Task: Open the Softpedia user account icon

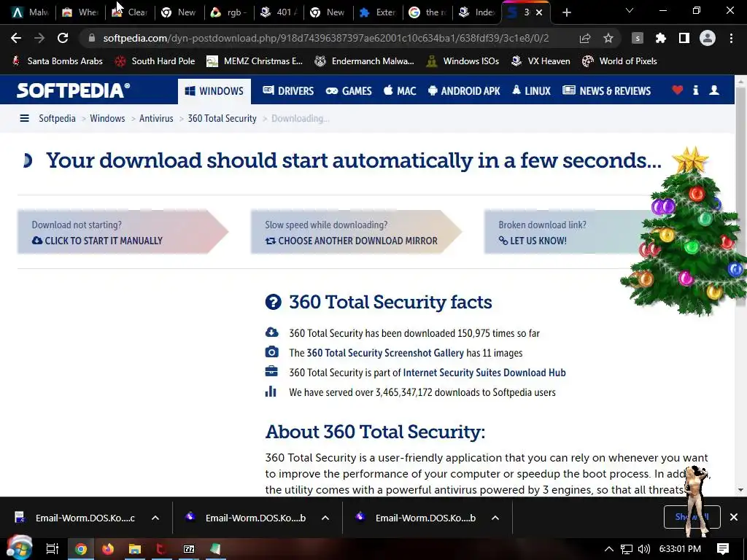Action: point(713,90)
